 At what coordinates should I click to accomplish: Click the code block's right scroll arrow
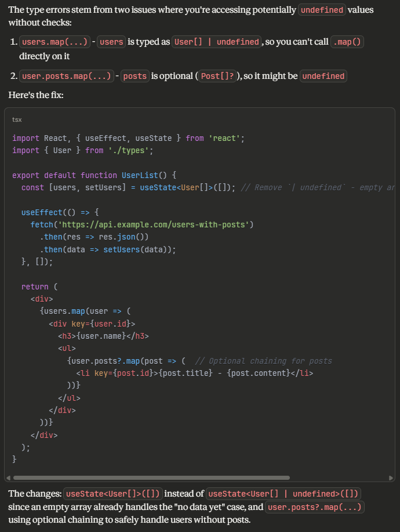point(392,478)
